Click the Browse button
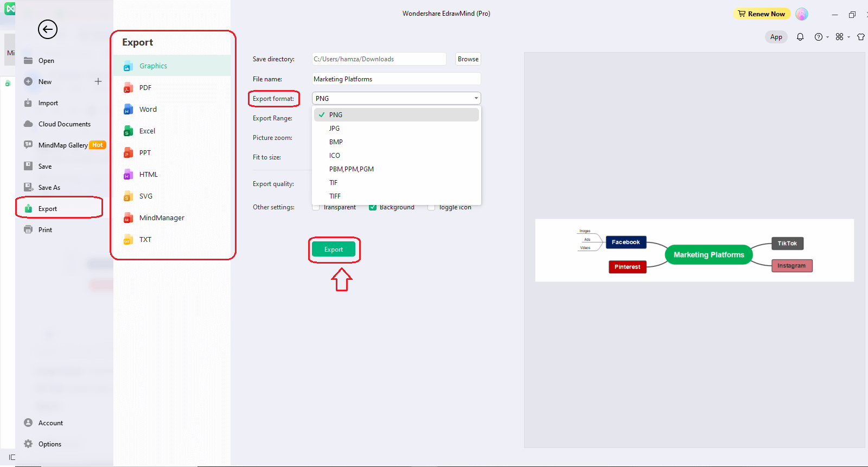The height and width of the screenshot is (467, 868). point(468,59)
